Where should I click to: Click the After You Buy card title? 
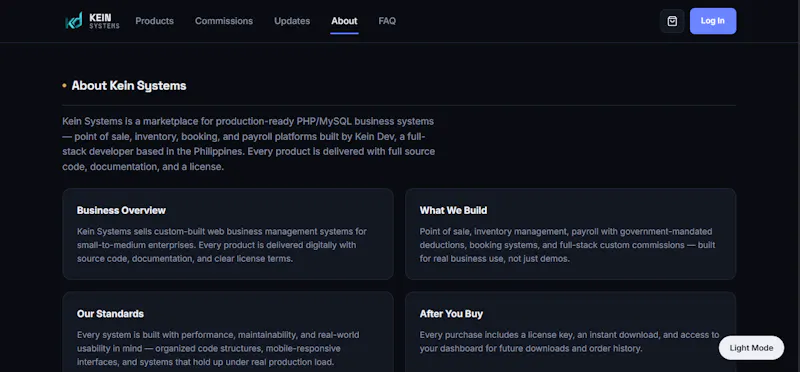(x=451, y=314)
